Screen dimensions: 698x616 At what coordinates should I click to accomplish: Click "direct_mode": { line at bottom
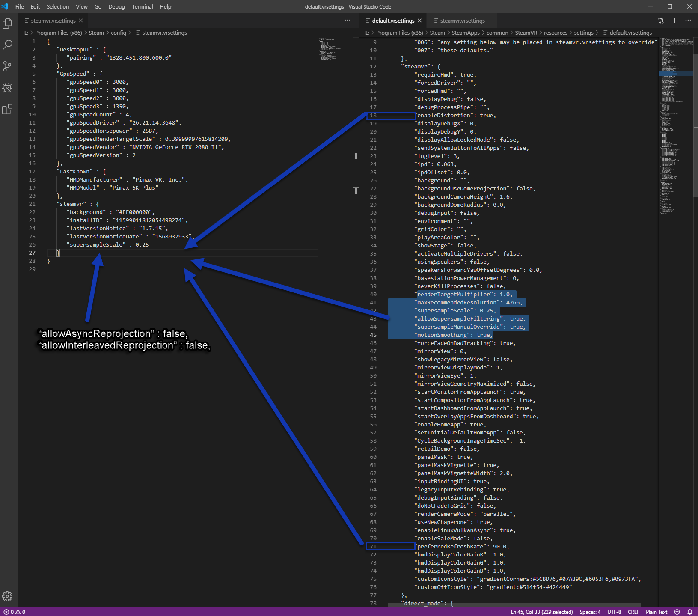427,603
